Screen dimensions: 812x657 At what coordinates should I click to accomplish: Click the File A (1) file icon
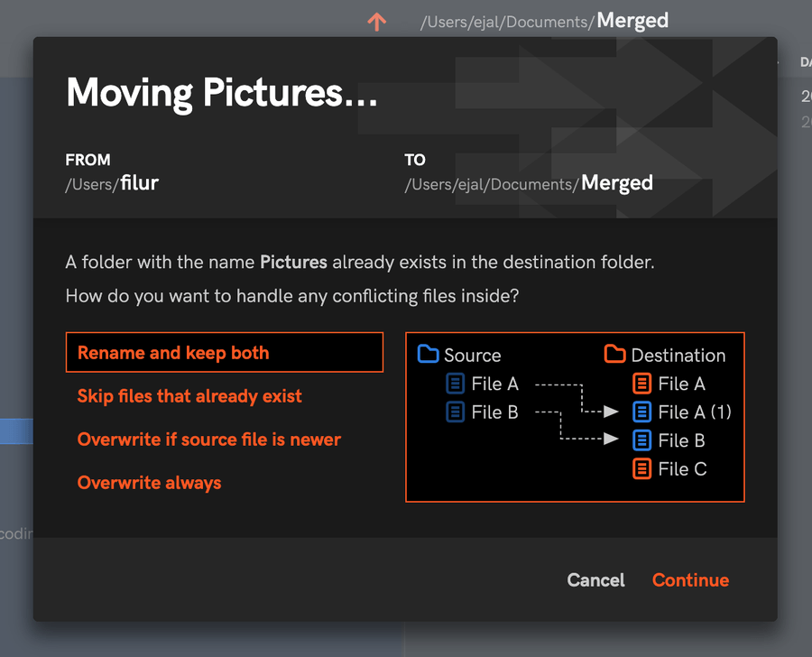pos(641,412)
